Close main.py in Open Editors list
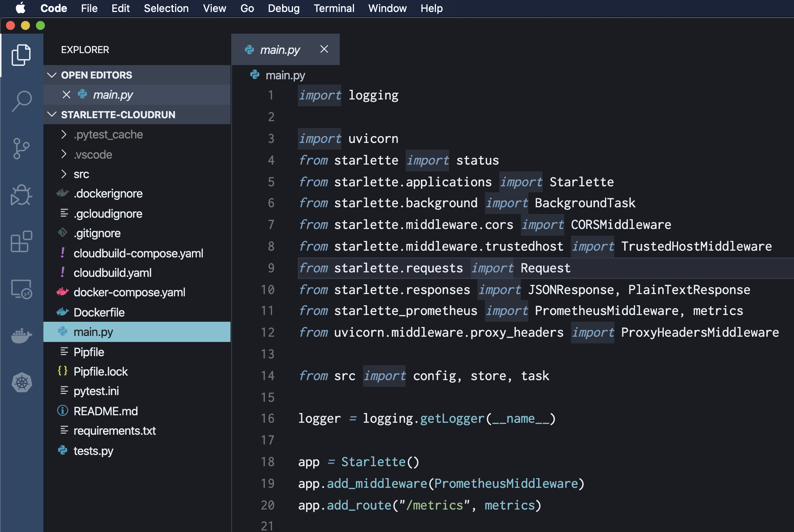Screen dimensions: 794x532 click(x=66, y=95)
